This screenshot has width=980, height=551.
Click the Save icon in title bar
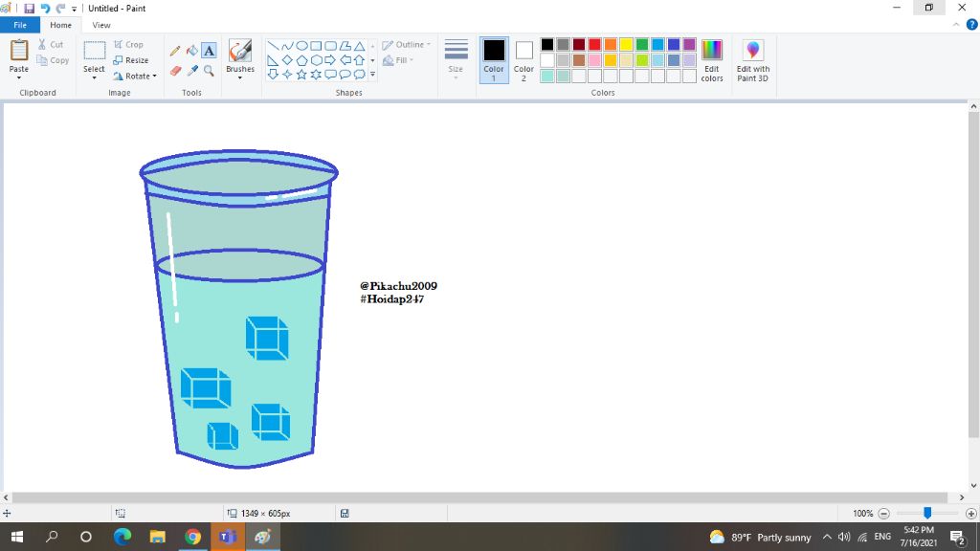[x=30, y=8]
